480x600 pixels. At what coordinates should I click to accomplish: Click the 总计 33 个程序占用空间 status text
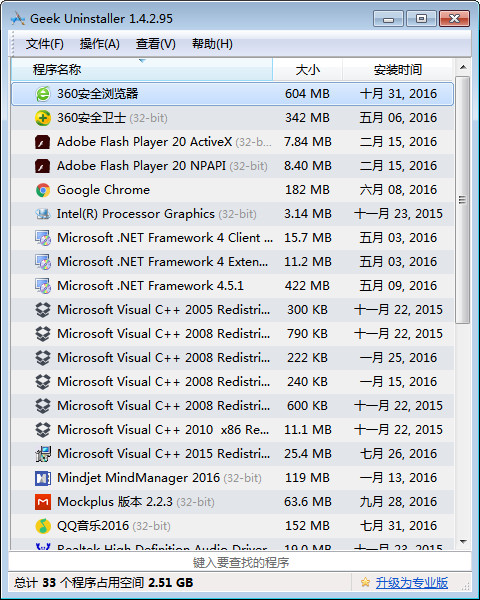point(103,583)
